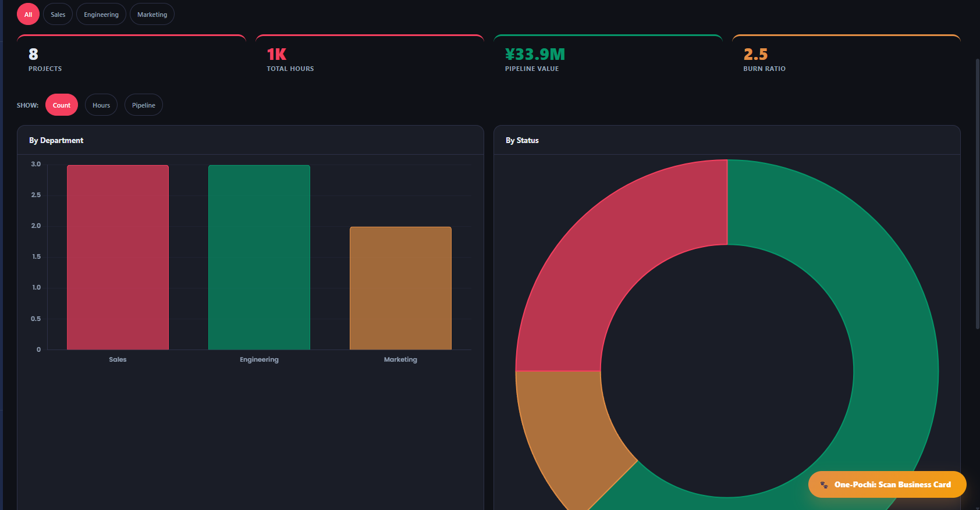
Task: Click One-Pochi: Scan Business Card button
Action: point(887,484)
